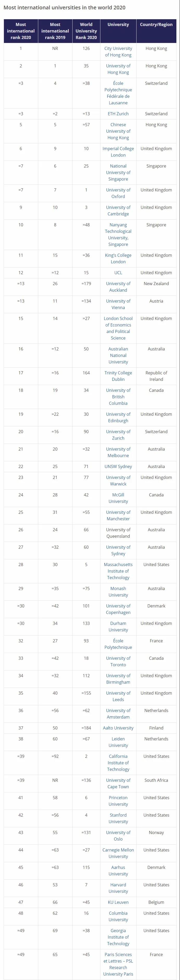Image resolution: width=180 pixels, height=980 pixels.
Task: Open the King's College London link
Action: [x=118, y=259]
